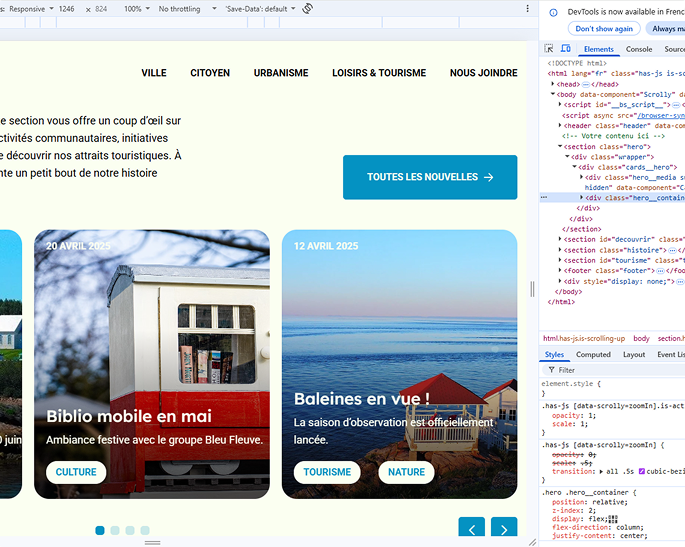This screenshot has height=547, width=685.
Task: Click Don't show again button
Action: (x=604, y=29)
